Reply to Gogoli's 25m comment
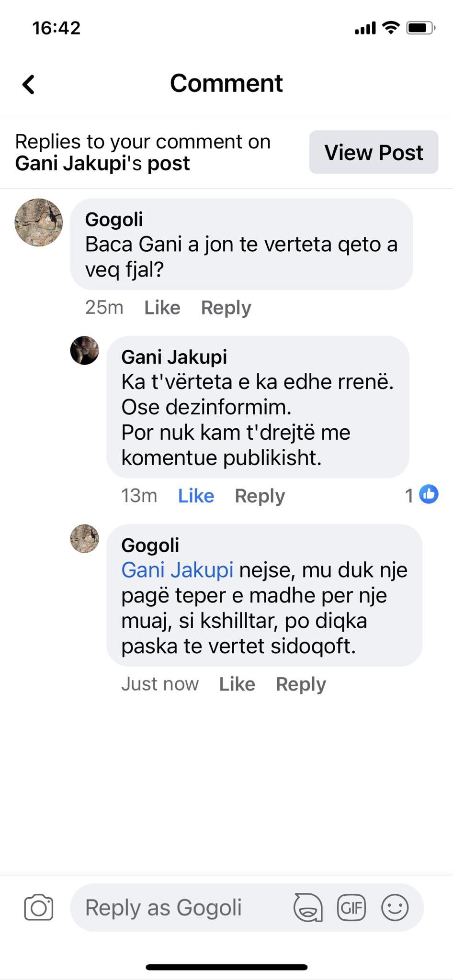This screenshot has height=980, width=453. pyautogui.click(x=226, y=308)
